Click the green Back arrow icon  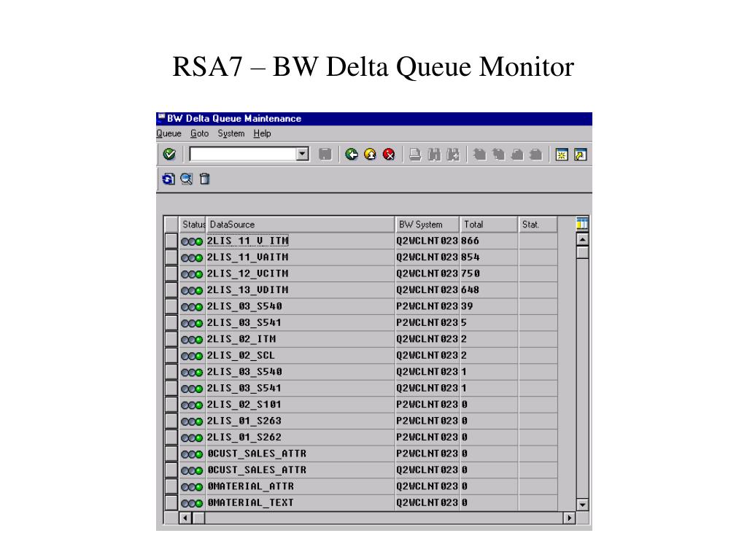(x=352, y=155)
